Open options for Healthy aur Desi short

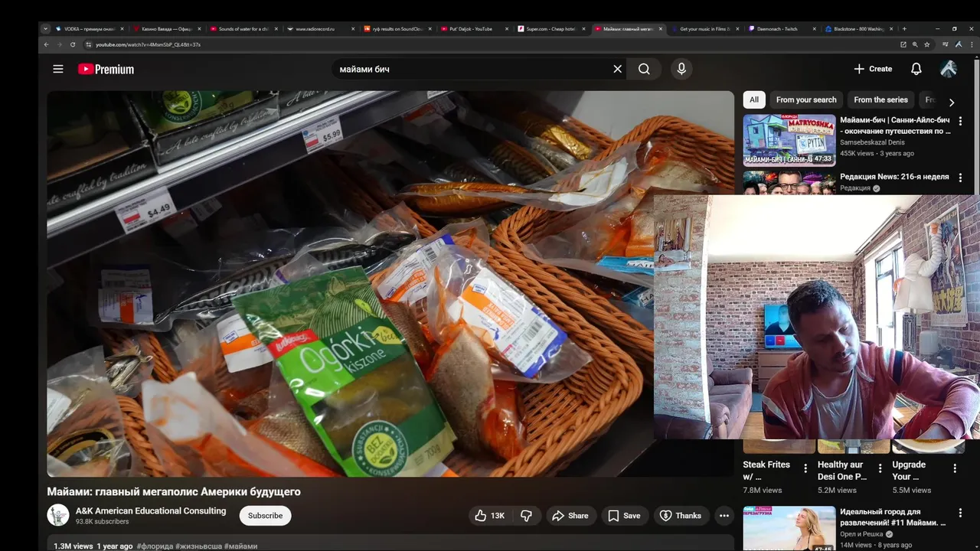coord(880,468)
